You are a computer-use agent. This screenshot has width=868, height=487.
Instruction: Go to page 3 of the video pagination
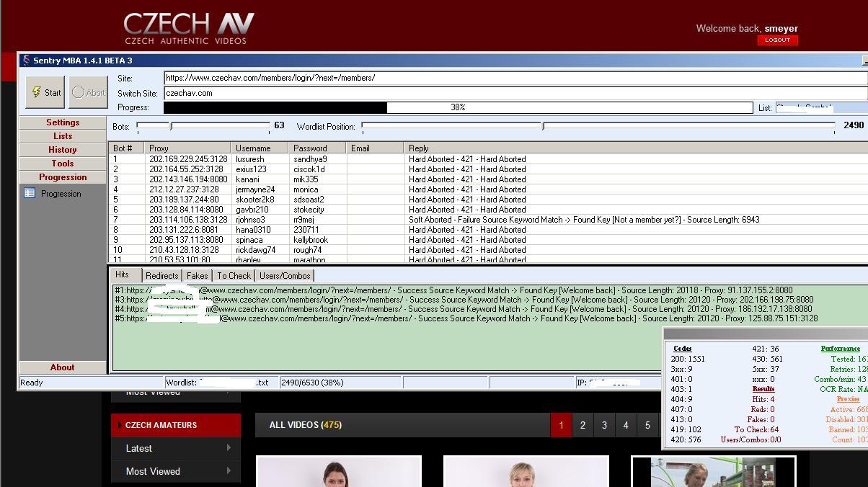(x=604, y=425)
